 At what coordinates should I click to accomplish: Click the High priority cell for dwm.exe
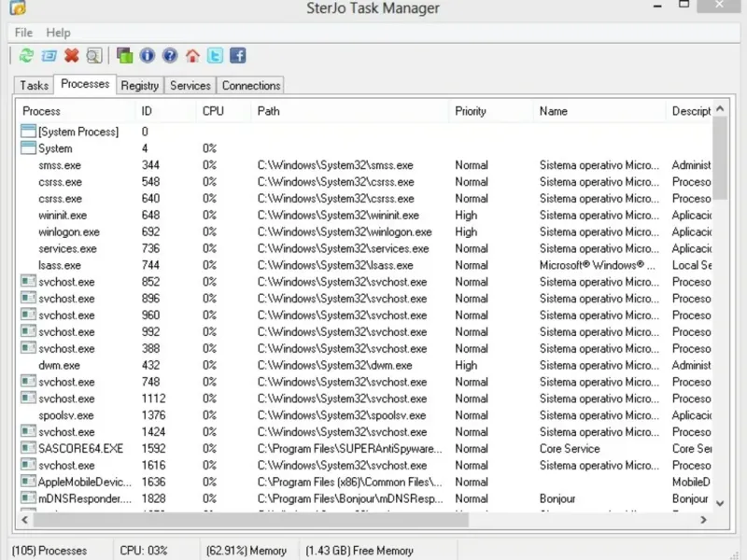466,365
